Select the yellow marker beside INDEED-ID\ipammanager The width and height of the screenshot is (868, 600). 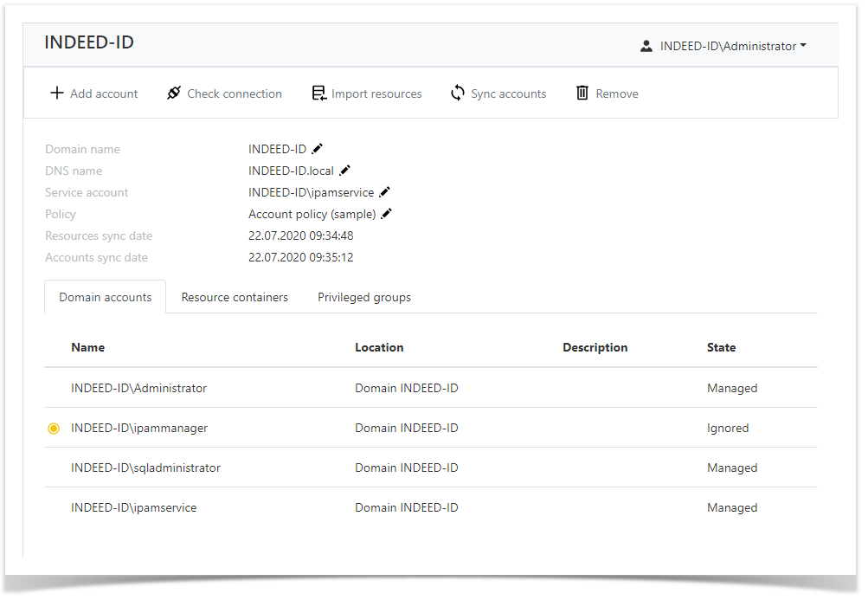54,428
